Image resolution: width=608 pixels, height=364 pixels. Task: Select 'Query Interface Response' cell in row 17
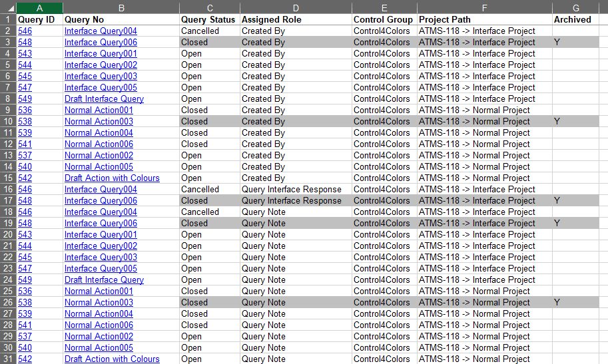296,200
